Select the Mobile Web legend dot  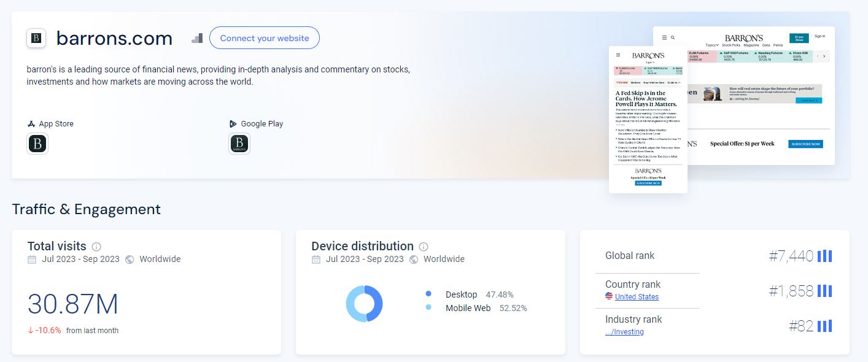click(428, 308)
